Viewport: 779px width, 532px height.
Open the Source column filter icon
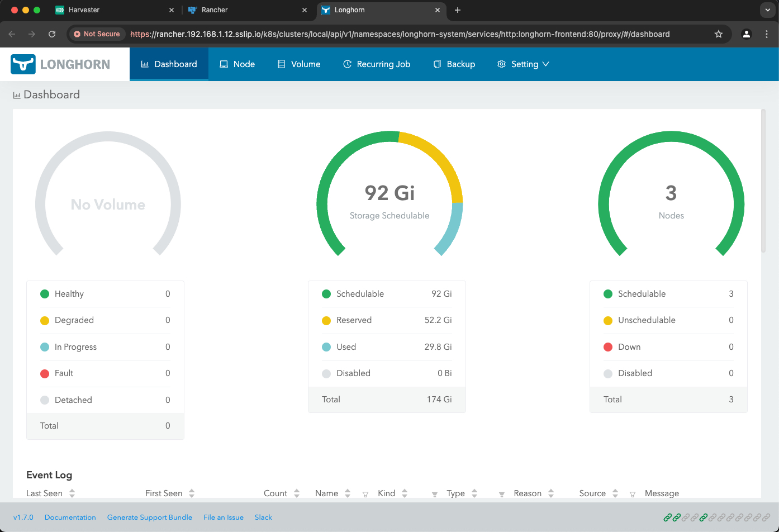pos(633,494)
